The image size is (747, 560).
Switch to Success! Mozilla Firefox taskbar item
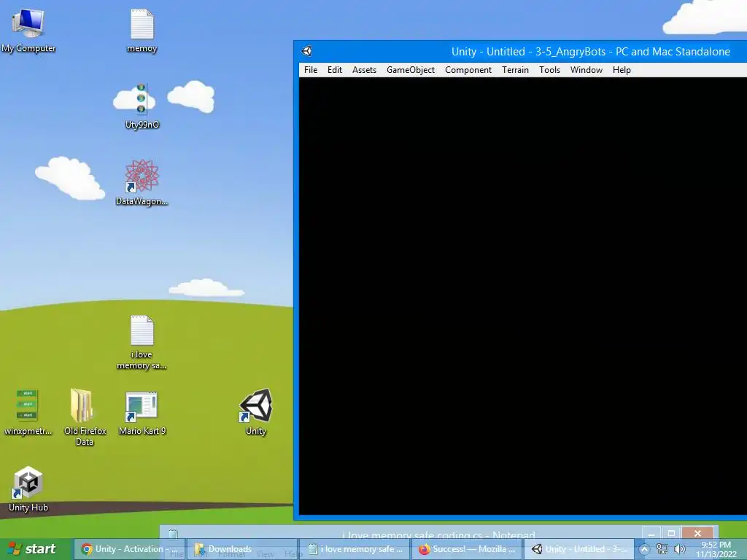pyautogui.click(x=467, y=549)
